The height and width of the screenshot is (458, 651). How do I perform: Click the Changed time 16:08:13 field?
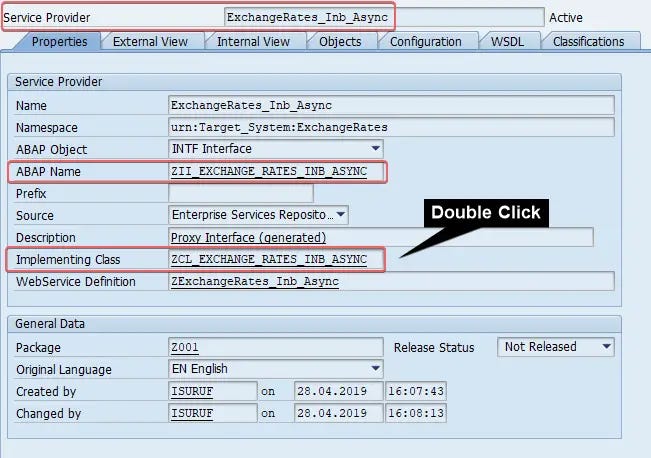[x=416, y=413]
